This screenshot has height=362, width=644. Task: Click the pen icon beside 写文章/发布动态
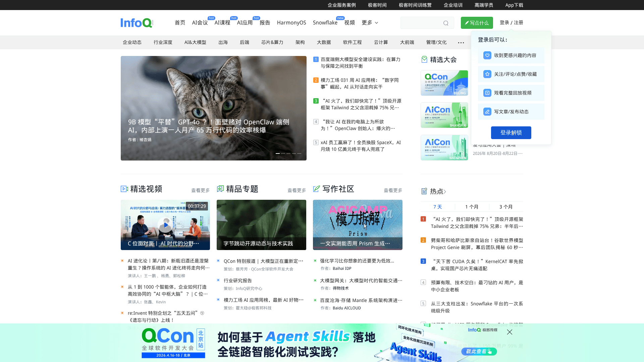tap(487, 112)
